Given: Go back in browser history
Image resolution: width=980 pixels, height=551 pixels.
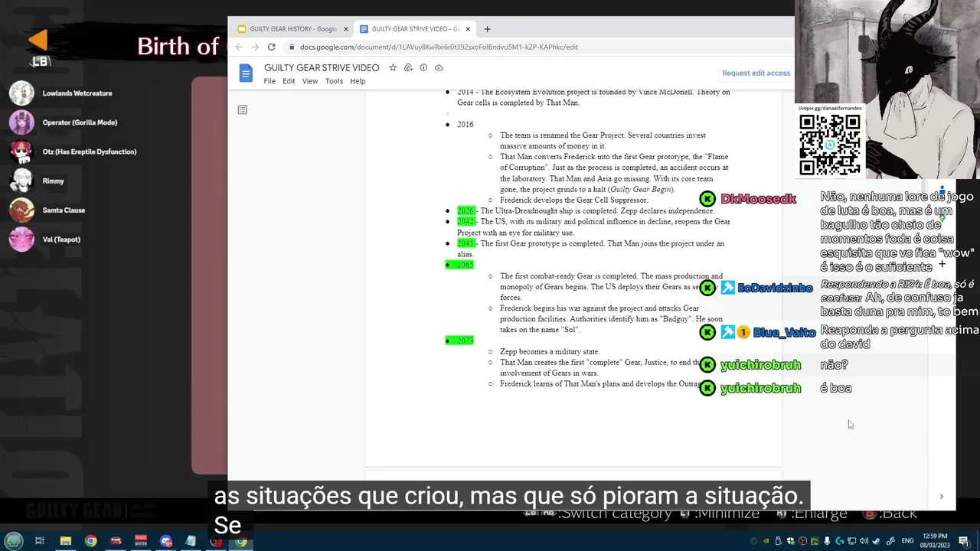Looking at the screenshot, I should point(239,47).
